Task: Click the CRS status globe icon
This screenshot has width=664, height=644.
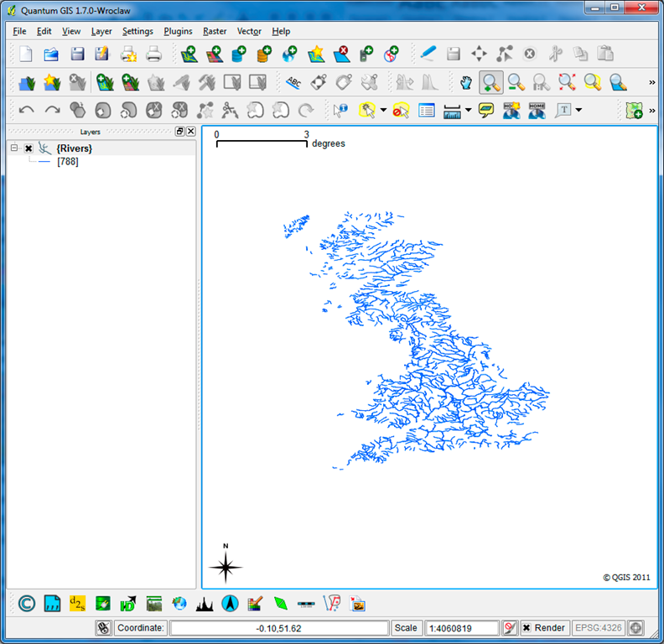Action: coord(635,627)
